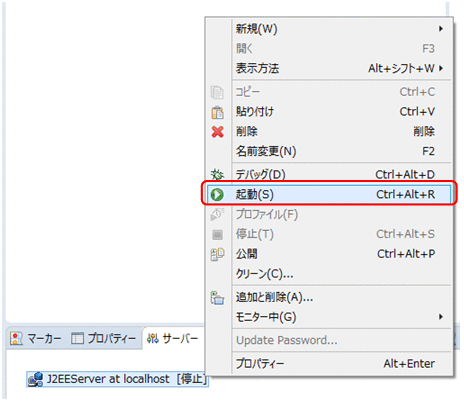Click the J2EEServer server icon
Screen dimensions: 464x403
(x=35, y=379)
